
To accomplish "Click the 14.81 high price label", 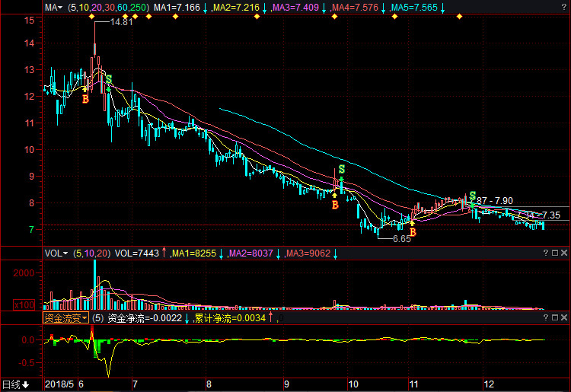I will point(122,23).
